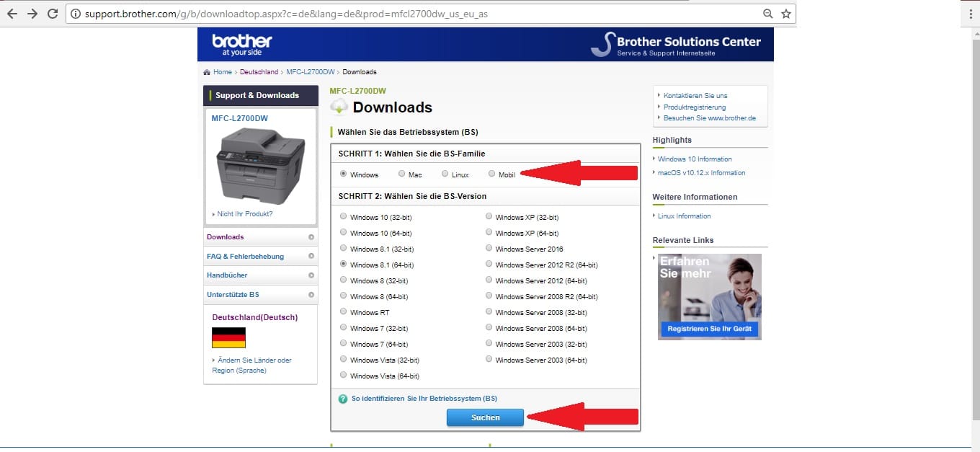This screenshot has height=452, width=980.
Task: Click the browser address bar URL
Action: pyautogui.click(x=286, y=14)
